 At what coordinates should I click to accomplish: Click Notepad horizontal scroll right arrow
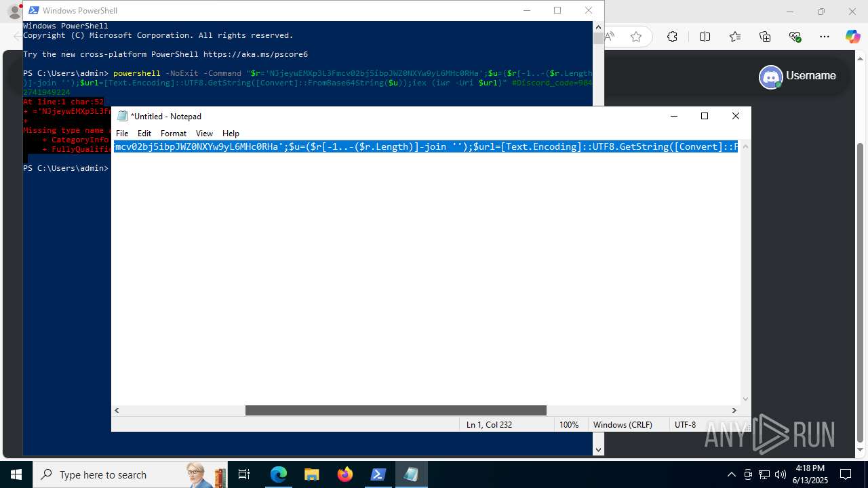point(734,410)
